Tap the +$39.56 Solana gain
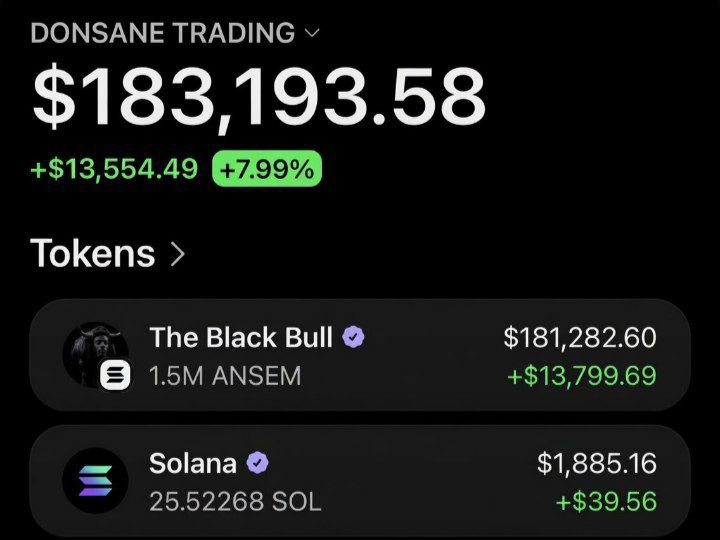The height and width of the screenshot is (540, 720). [x=606, y=501]
